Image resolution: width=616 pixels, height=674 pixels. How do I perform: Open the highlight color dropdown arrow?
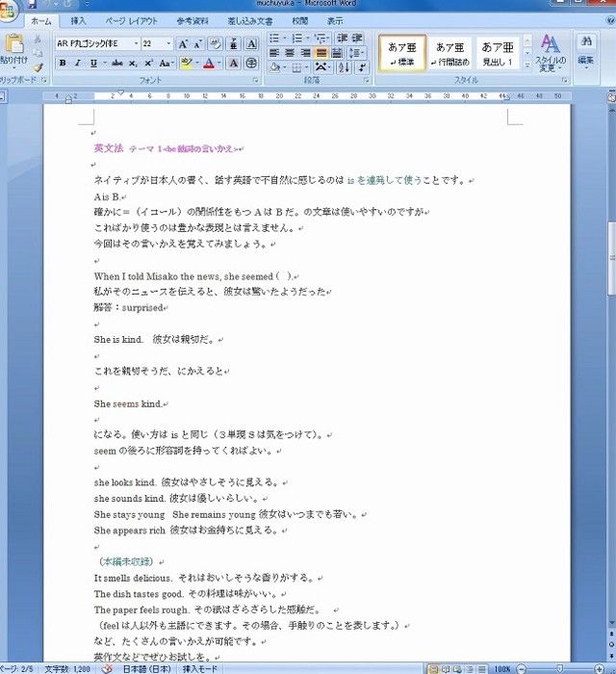(x=197, y=64)
